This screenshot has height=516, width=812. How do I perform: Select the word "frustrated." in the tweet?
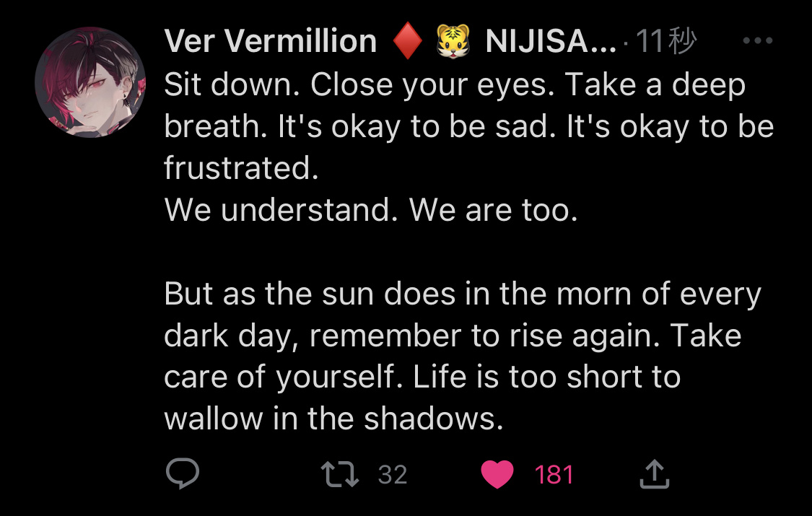pyautogui.click(x=241, y=168)
